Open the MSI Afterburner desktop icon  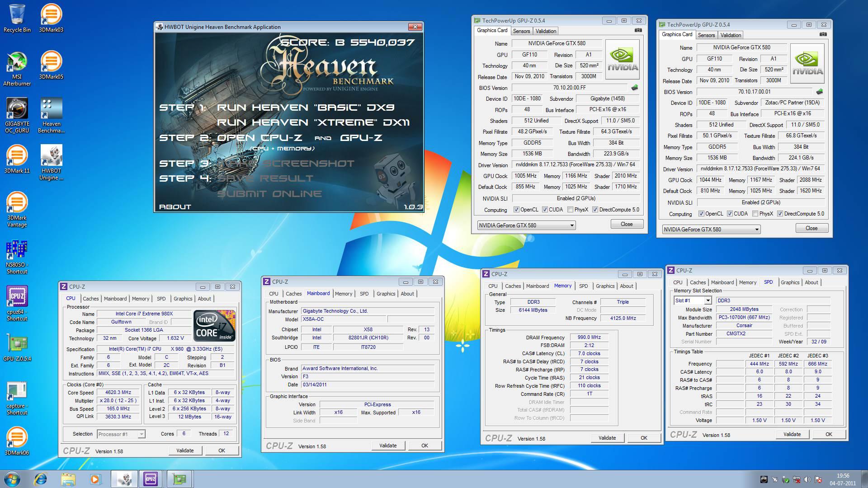[x=17, y=69]
